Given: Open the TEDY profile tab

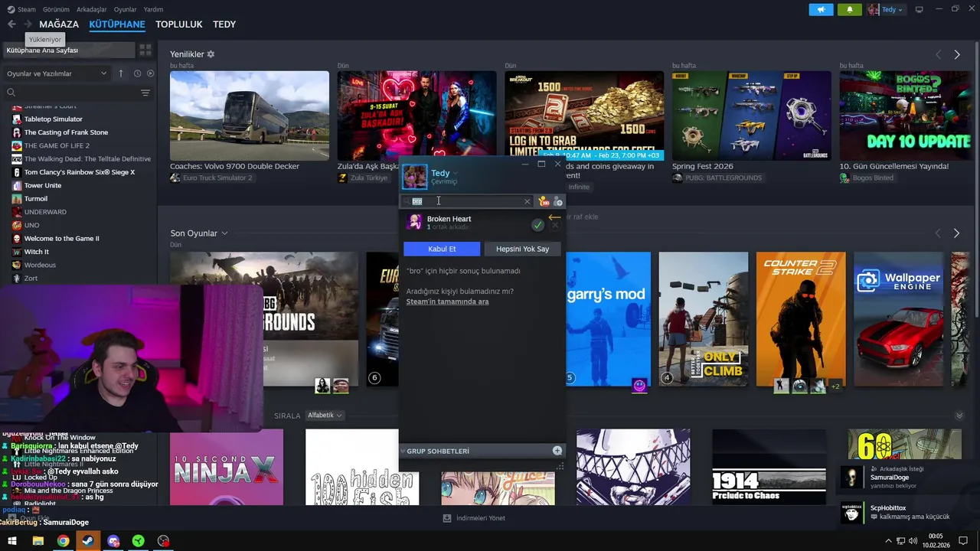Looking at the screenshot, I should (x=224, y=24).
